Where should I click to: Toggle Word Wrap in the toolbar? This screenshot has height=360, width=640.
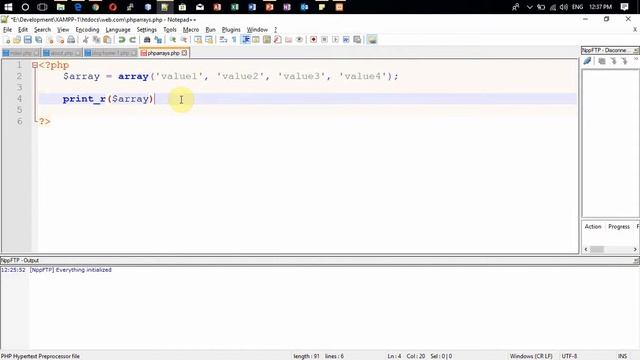[x=223, y=40]
